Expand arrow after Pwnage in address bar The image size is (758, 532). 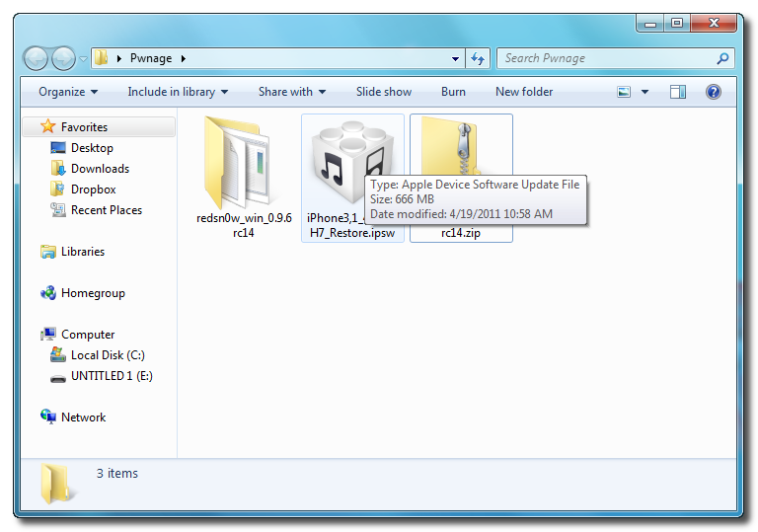184,58
